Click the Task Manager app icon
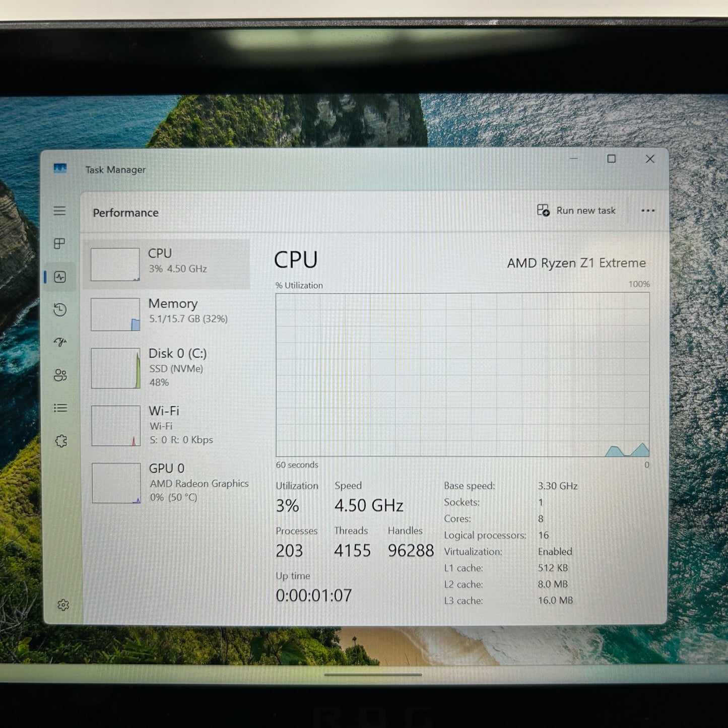 click(x=60, y=168)
